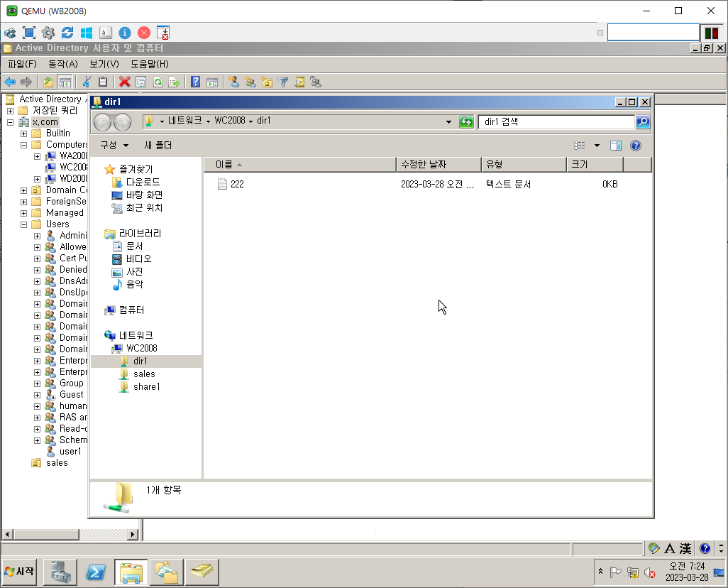Open the 보기(V) menu

coord(104,64)
